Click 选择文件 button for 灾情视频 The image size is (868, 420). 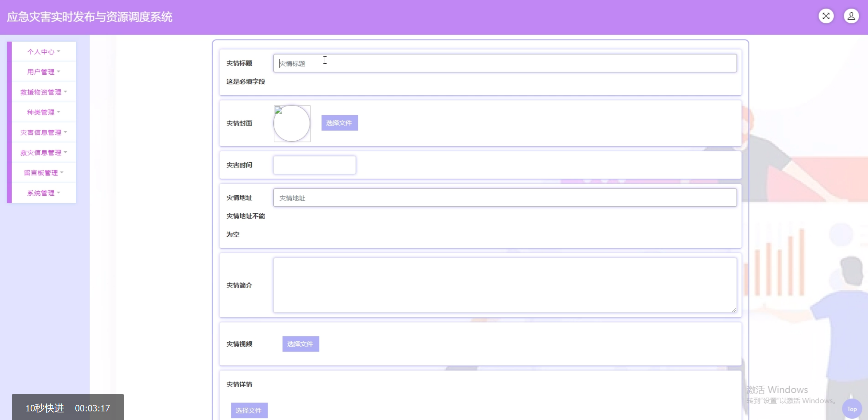pos(301,344)
